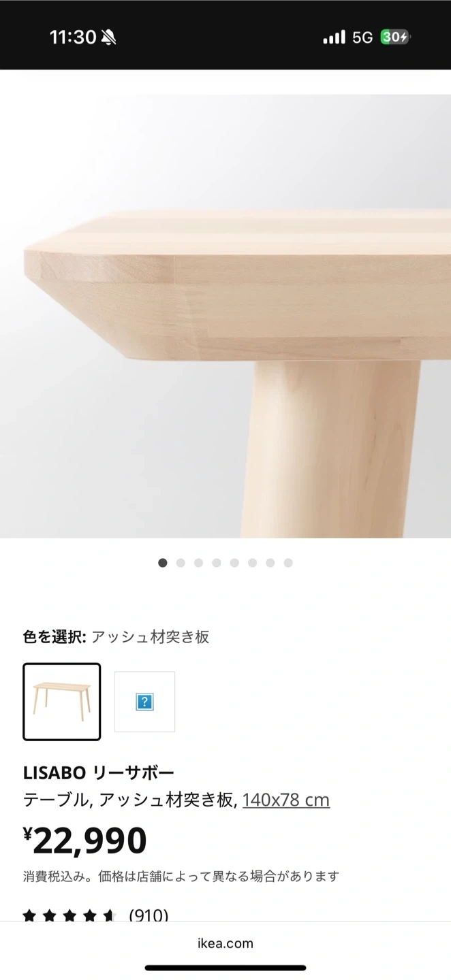This screenshot has height=980, width=451.
Task: Tap the LISABO table corner product photo
Action: coord(226,316)
